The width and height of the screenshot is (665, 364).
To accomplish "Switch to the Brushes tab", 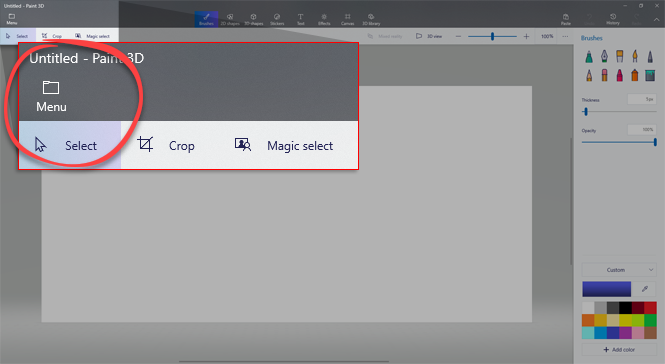I will [207, 19].
